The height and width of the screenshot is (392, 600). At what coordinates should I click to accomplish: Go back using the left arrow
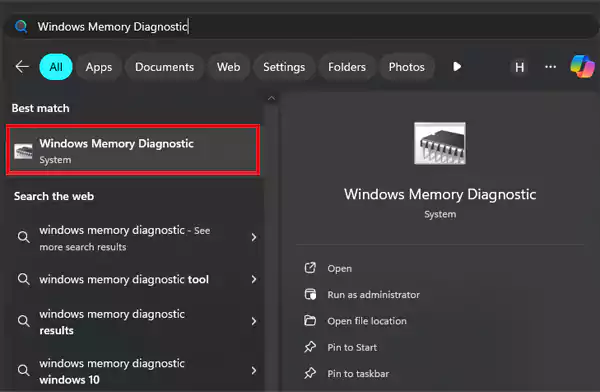tap(22, 67)
